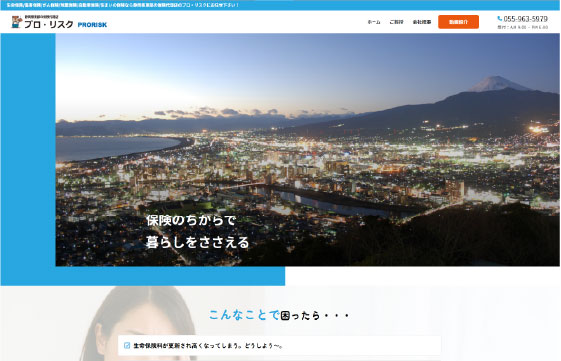The height and width of the screenshot is (361, 561).
Task: Click the PRORISK mascot logo icon
Action: click(16, 22)
